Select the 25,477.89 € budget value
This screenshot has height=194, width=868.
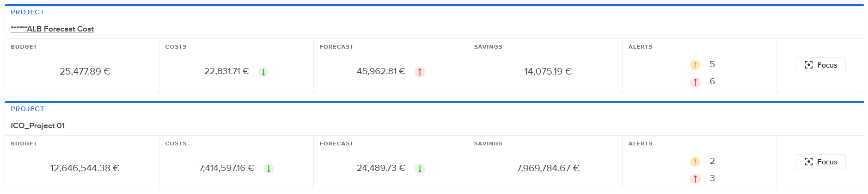85,71
